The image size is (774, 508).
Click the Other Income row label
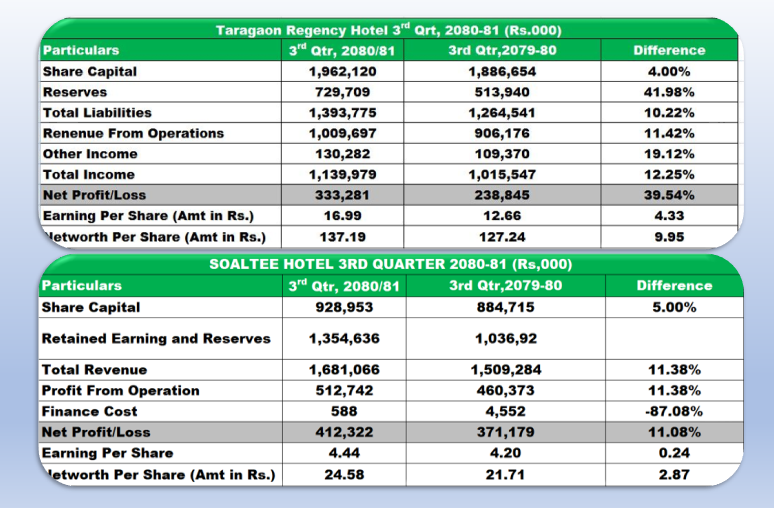[90, 154]
